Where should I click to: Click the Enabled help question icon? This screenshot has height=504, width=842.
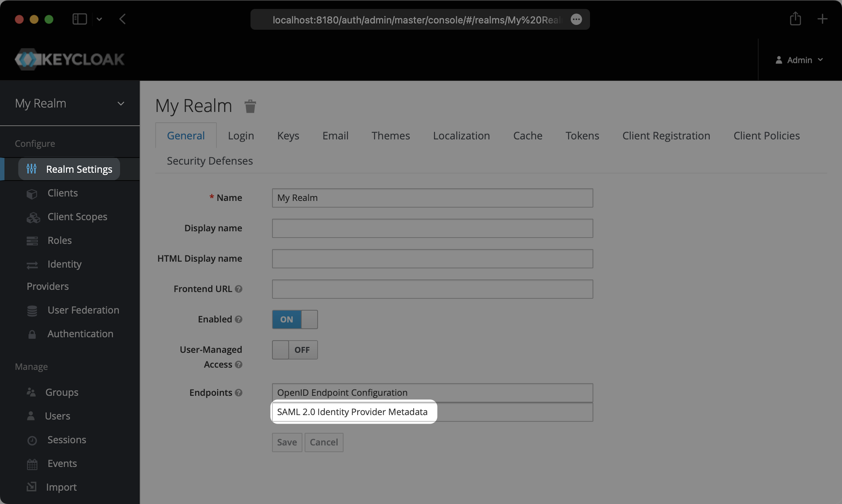click(238, 319)
